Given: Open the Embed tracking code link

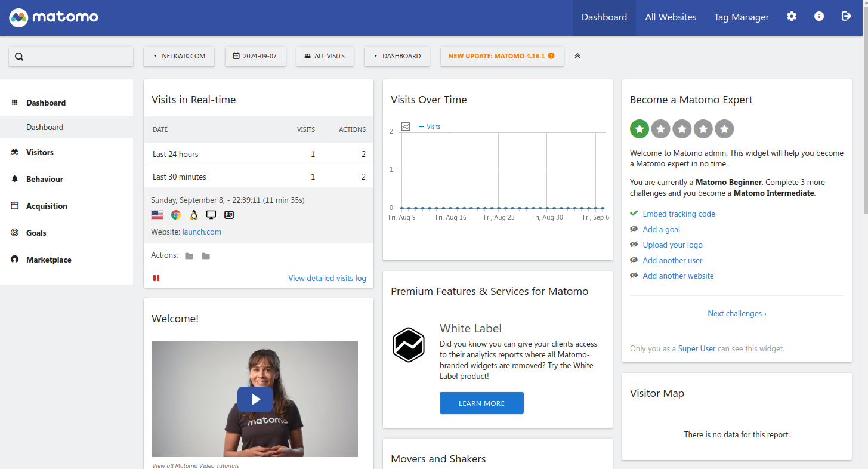Looking at the screenshot, I should point(679,214).
